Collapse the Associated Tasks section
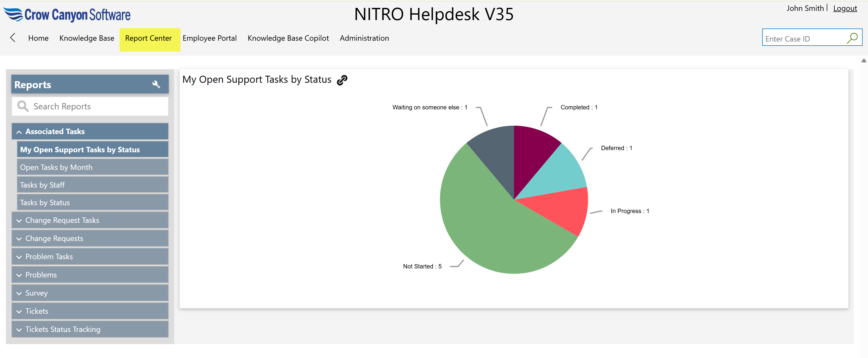The width and height of the screenshot is (868, 358). (19, 132)
